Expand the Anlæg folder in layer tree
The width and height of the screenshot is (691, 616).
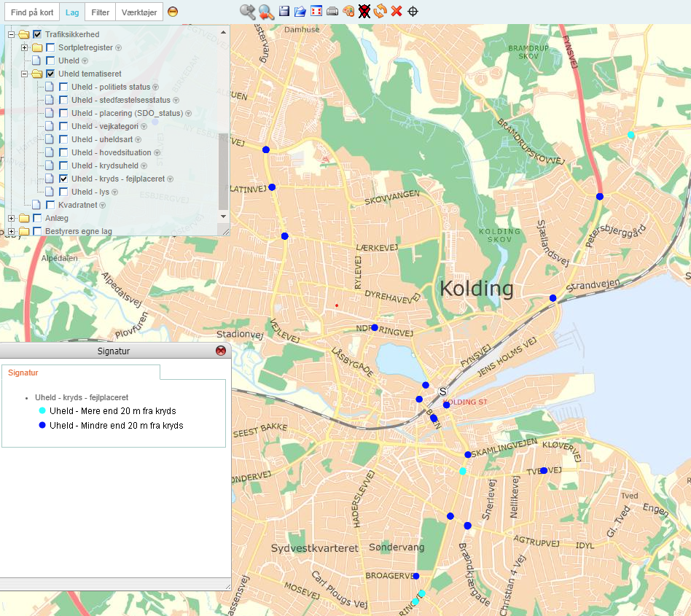(11, 218)
